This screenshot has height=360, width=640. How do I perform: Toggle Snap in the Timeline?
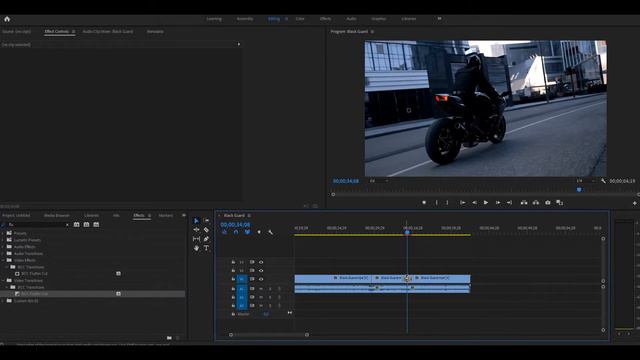[x=236, y=232]
